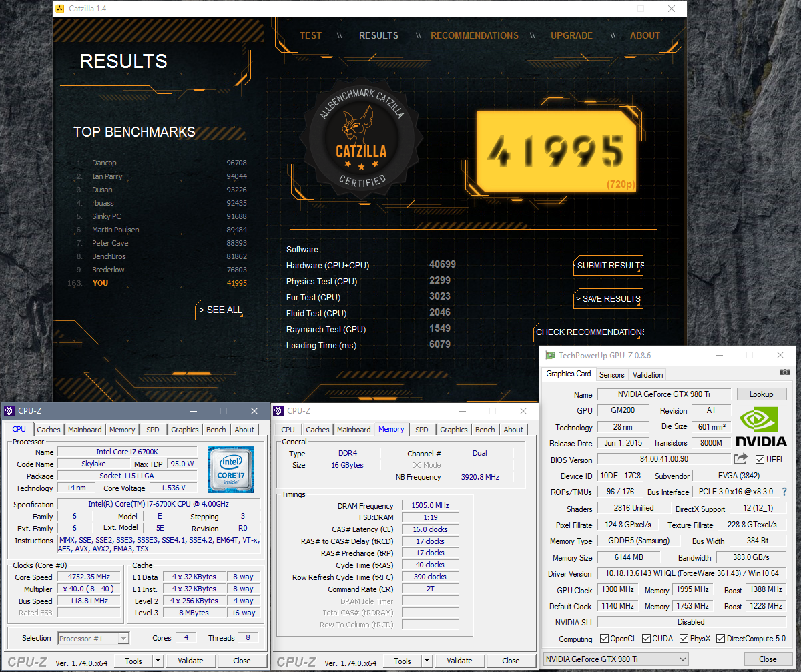Open the UPGRADE tab in Catzilla
Screen dimensions: 801x672
[571, 35]
